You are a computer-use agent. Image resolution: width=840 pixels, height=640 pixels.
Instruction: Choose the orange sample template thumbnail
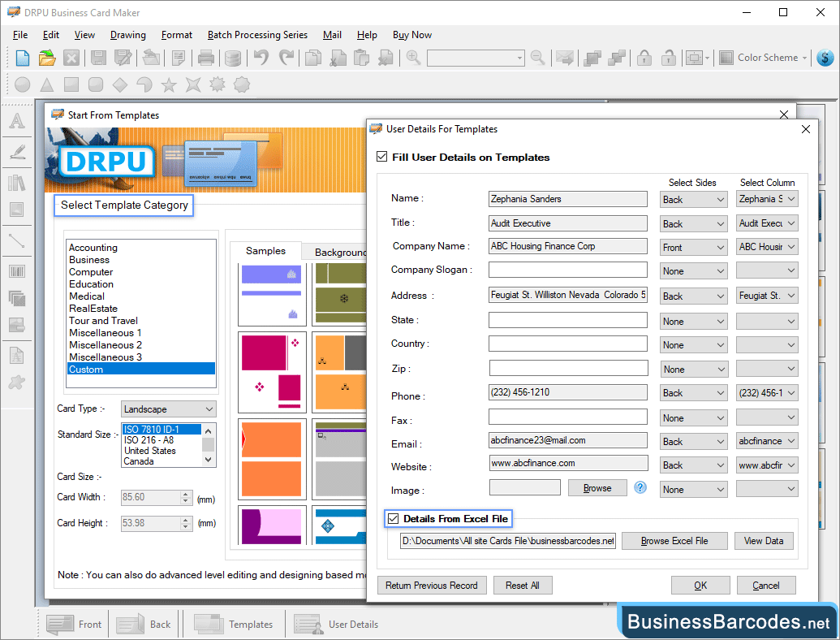[272, 460]
